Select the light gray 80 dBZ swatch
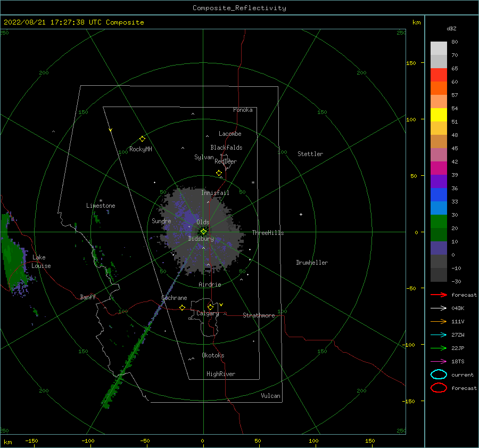 439,48
